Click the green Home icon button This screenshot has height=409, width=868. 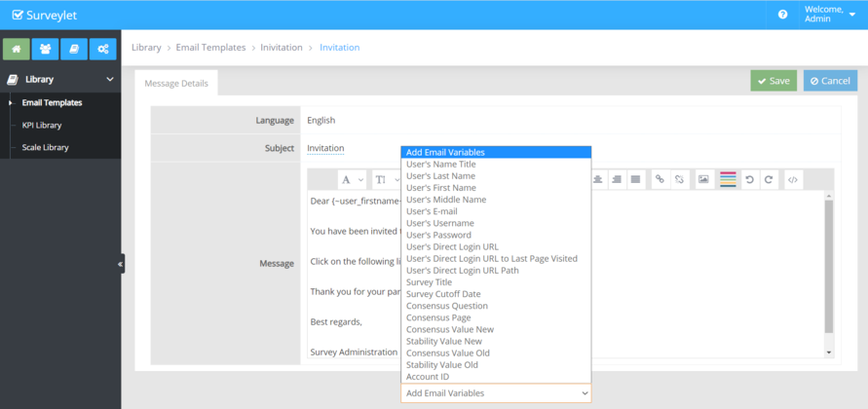pos(17,49)
